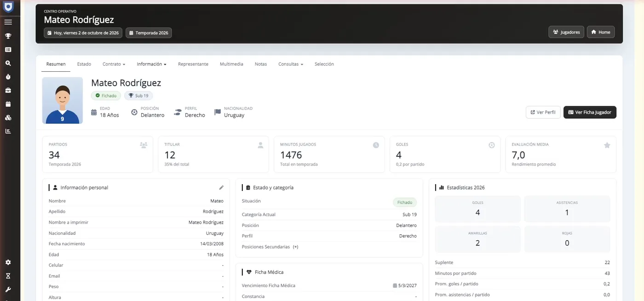
Task: Click today's date button in header
Action: (x=83, y=33)
